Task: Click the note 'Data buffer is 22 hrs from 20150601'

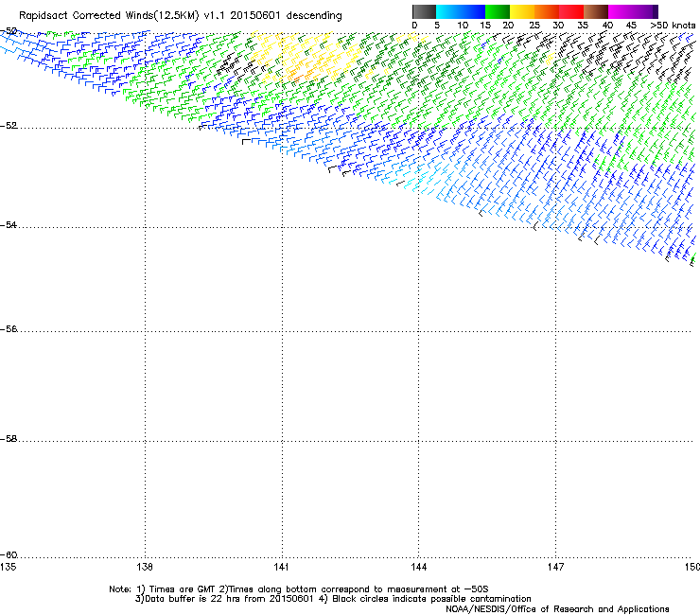Action: click(x=230, y=599)
